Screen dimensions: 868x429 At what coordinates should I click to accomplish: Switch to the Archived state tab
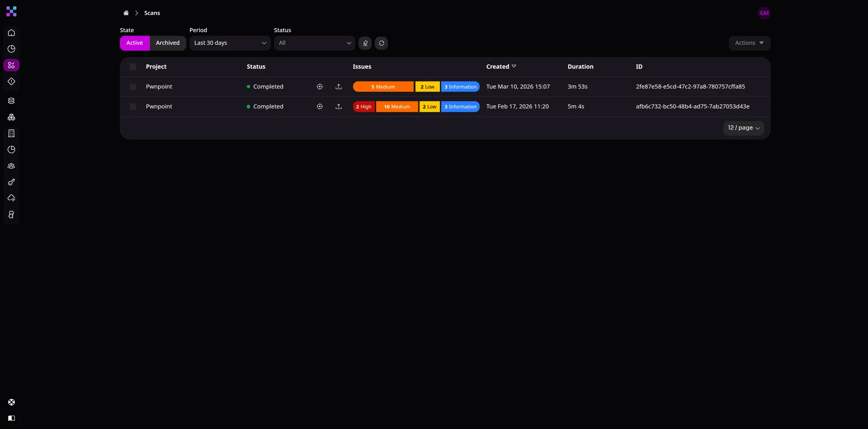click(x=168, y=43)
